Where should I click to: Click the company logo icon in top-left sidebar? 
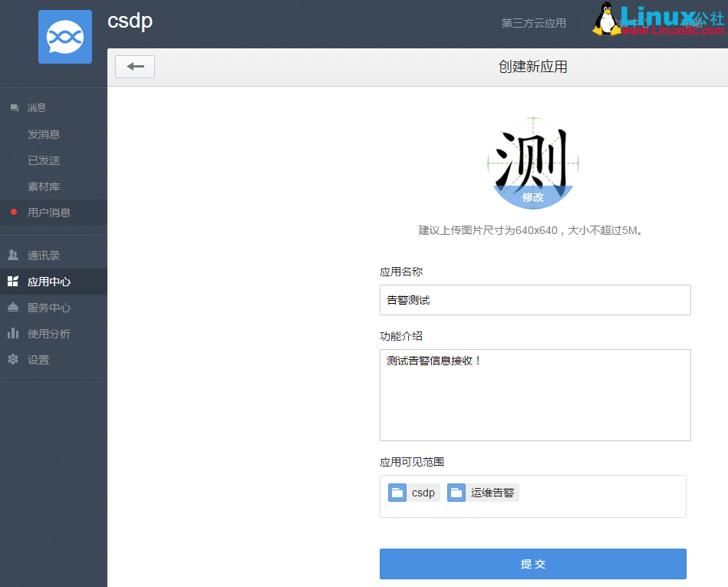click(64, 36)
